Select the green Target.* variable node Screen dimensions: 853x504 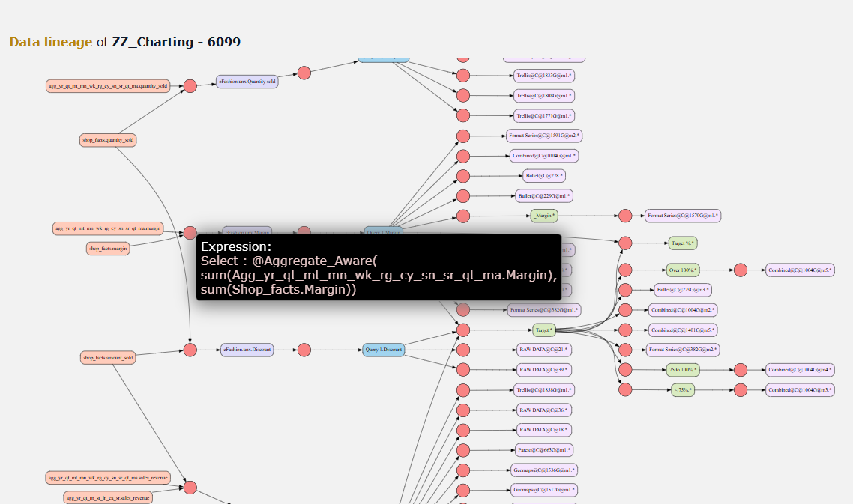click(544, 330)
